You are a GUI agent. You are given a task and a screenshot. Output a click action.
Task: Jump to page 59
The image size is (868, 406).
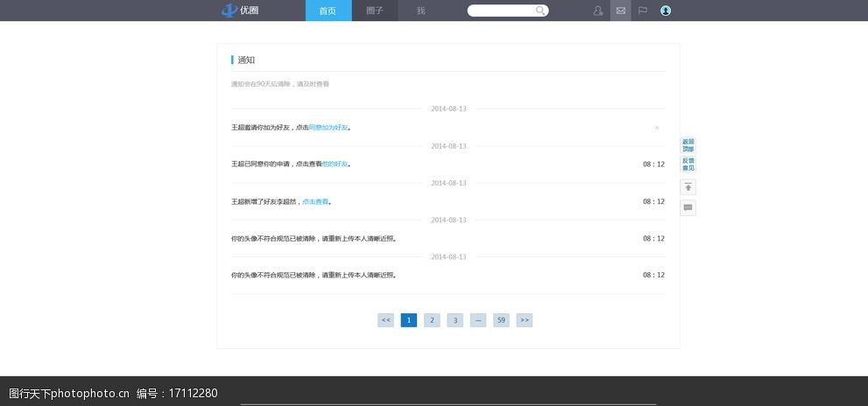(502, 320)
